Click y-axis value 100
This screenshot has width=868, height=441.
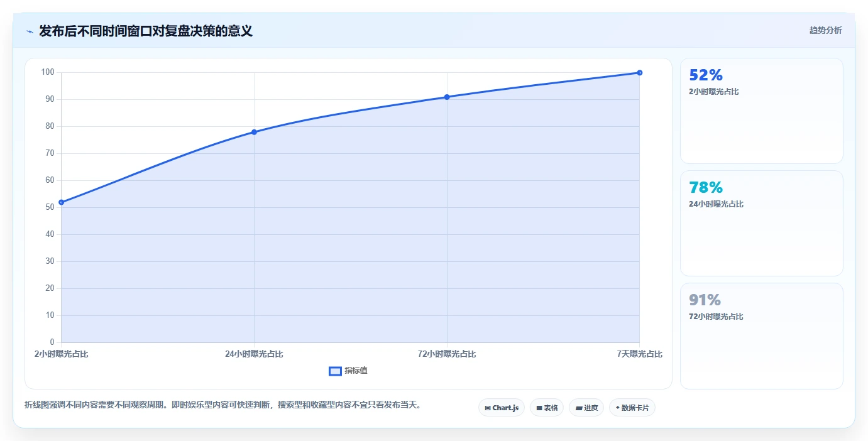(48, 72)
